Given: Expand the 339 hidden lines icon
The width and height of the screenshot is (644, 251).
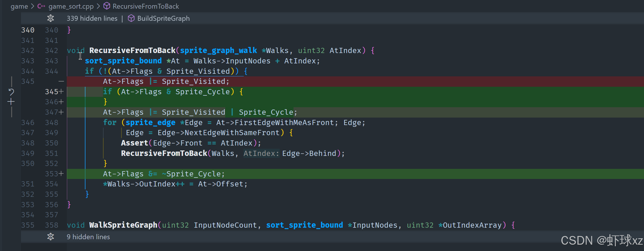Looking at the screenshot, I should point(51,18).
